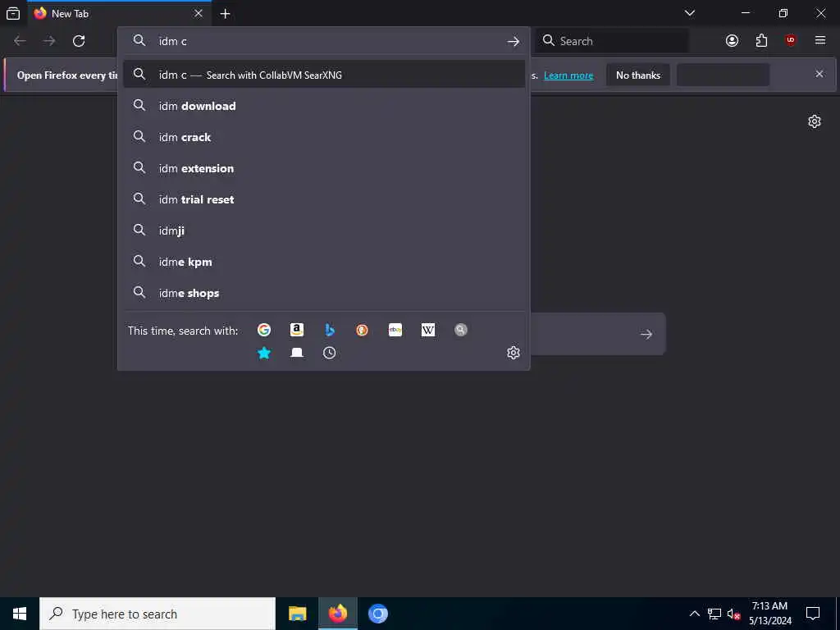Open Firefox View button
The image size is (840, 630).
coord(13,13)
